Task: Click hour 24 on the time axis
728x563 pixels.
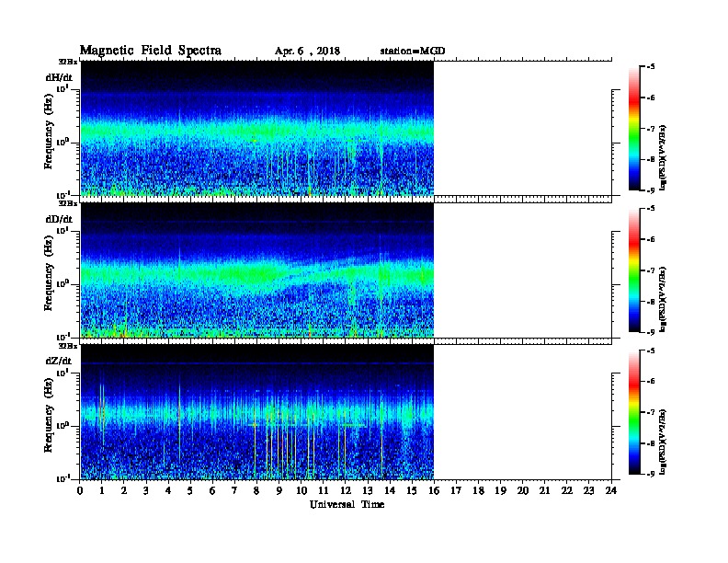Action: coord(611,491)
